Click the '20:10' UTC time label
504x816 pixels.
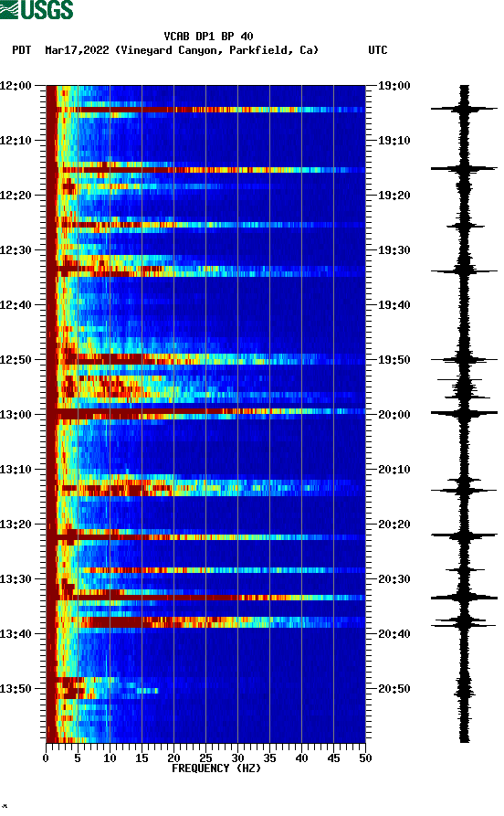[394, 470]
